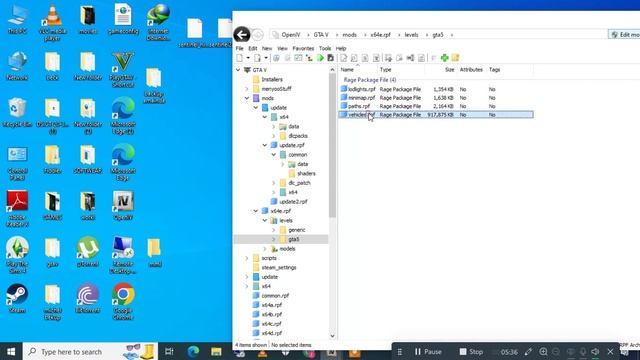The image size is (640, 360).
Task: Open Microsoft Edge desktop icon
Action: pyautogui.click(x=122, y=163)
